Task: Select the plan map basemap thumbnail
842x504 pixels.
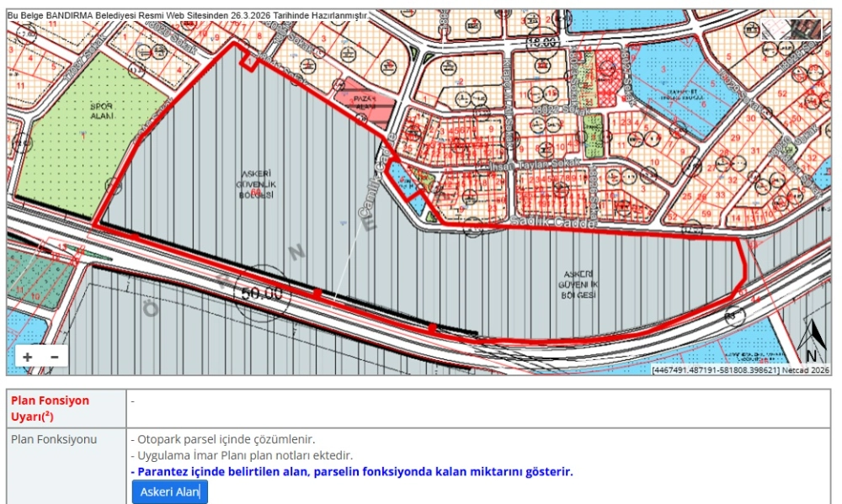Action: pos(775,29)
